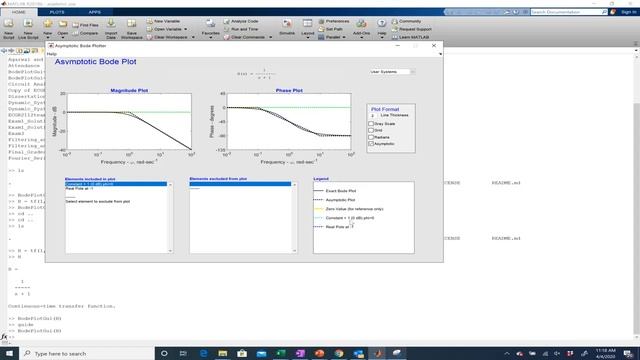Click the New Live Script icon
640x360 pixels.
point(28,24)
